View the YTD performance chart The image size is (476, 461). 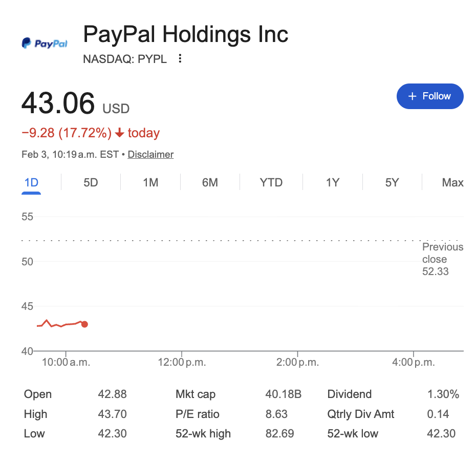pyautogui.click(x=271, y=182)
